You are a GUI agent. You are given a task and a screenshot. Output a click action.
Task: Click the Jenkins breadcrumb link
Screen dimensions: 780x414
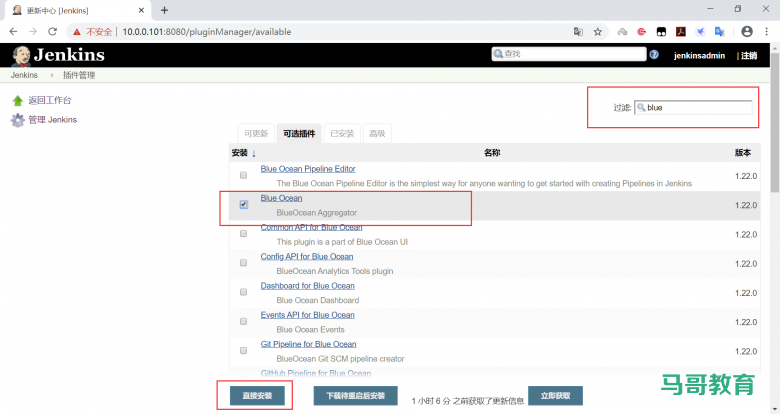24,75
